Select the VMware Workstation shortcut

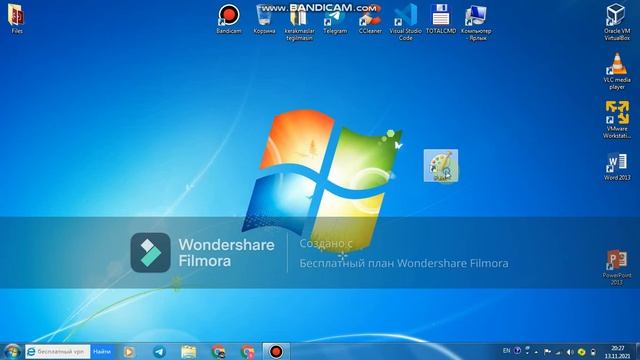[x=617, y=120]
